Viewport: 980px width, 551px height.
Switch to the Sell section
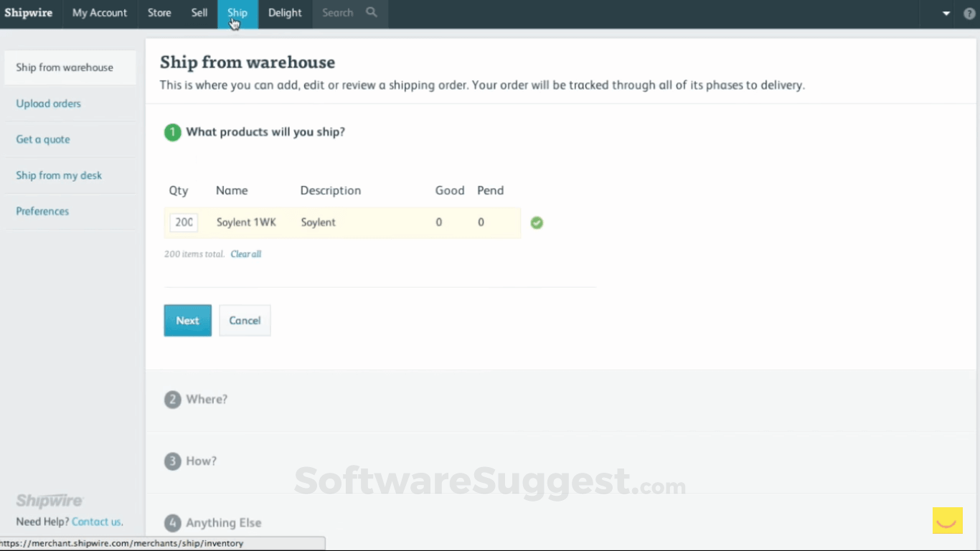(x=199, y=12)
